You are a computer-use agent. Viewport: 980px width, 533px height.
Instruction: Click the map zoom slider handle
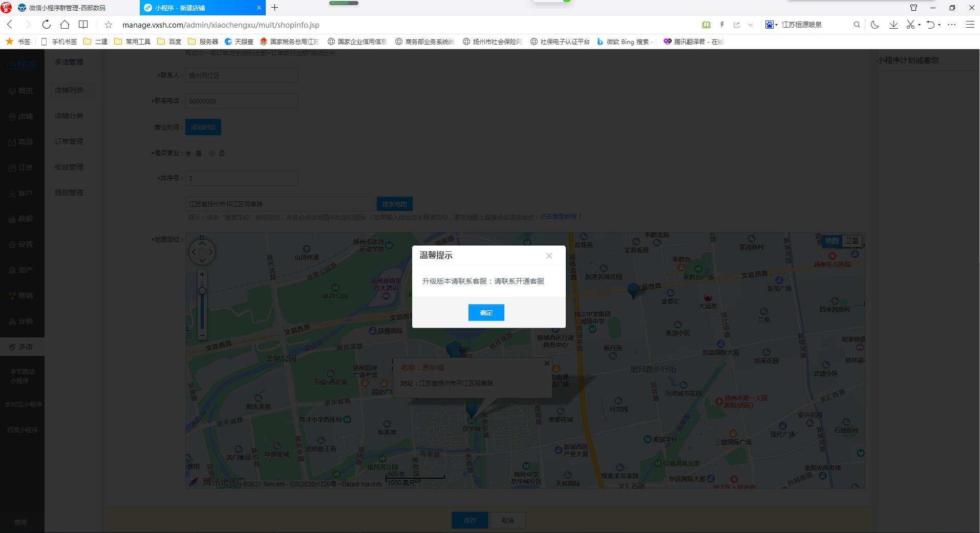coord(202,291)
